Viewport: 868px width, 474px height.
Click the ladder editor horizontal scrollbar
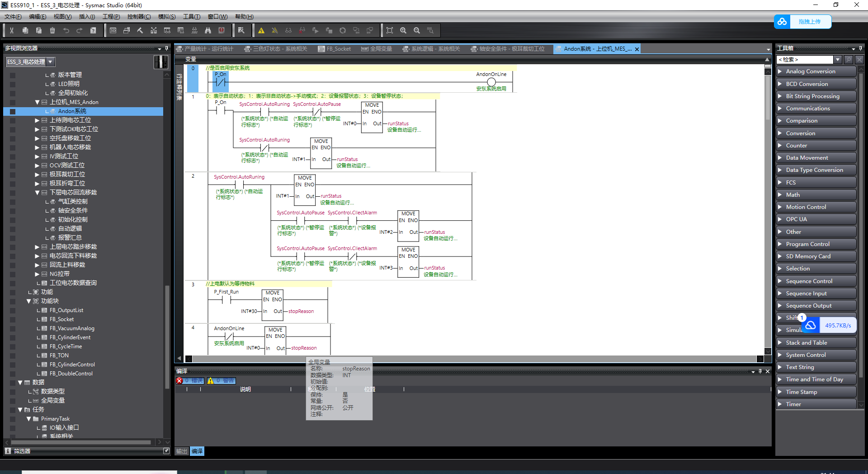click(x=474, y=359)
